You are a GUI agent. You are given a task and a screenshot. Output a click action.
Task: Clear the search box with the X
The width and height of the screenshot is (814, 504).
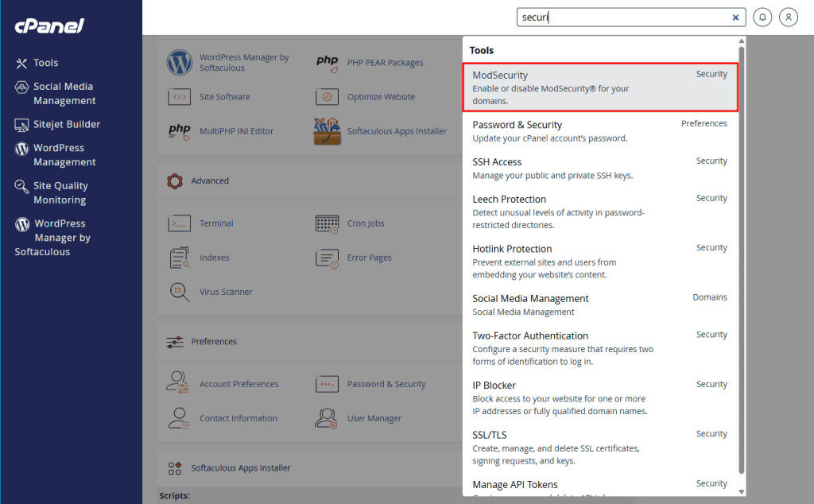(735, 17)
